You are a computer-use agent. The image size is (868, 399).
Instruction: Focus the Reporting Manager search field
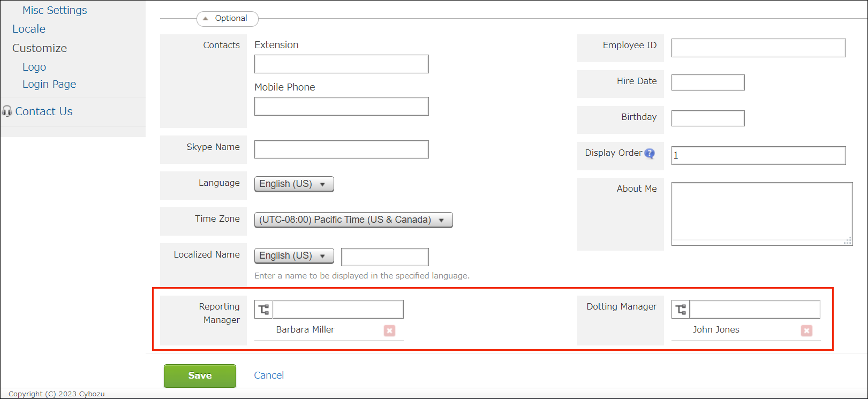coord(338,310)
